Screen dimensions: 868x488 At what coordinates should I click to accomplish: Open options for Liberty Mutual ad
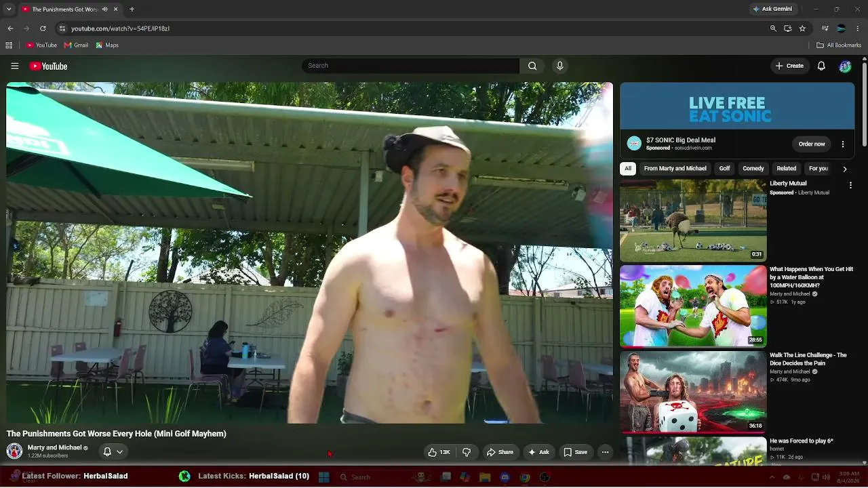[850, 185]
